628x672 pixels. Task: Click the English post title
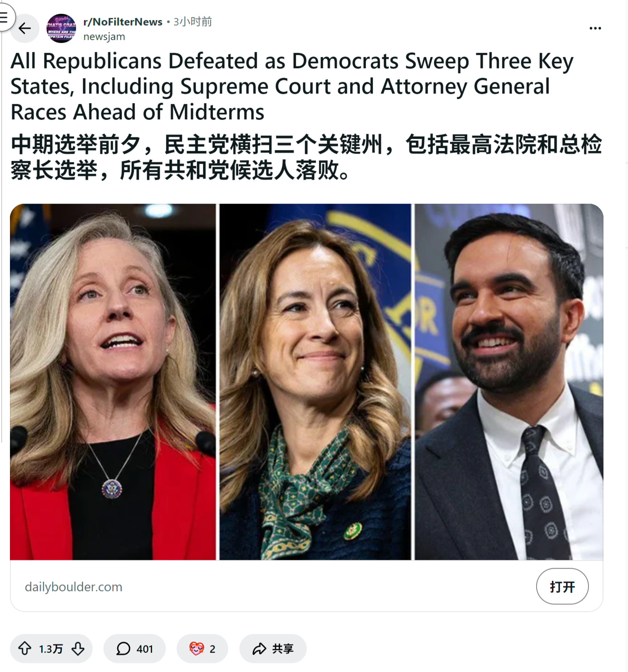(x=292, y=86)
